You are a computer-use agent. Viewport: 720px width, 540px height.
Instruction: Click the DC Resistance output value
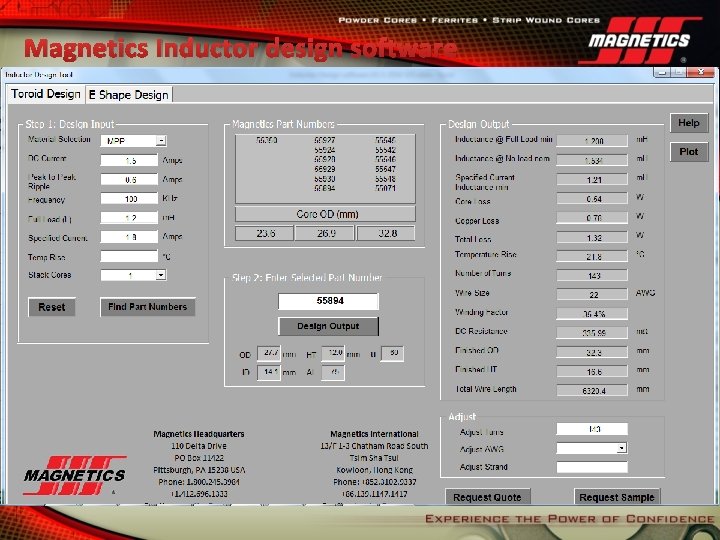click(592, 332)
